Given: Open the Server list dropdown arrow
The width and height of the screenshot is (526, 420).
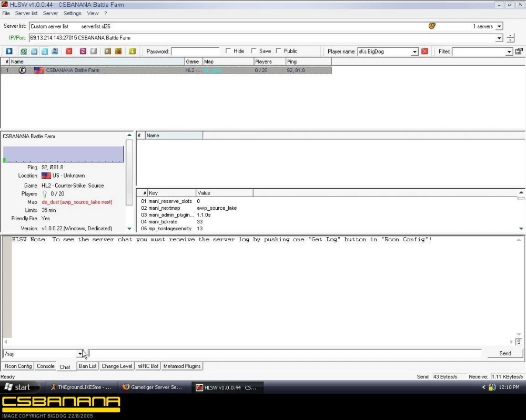Looking at the screenshot, I should 499,26.
